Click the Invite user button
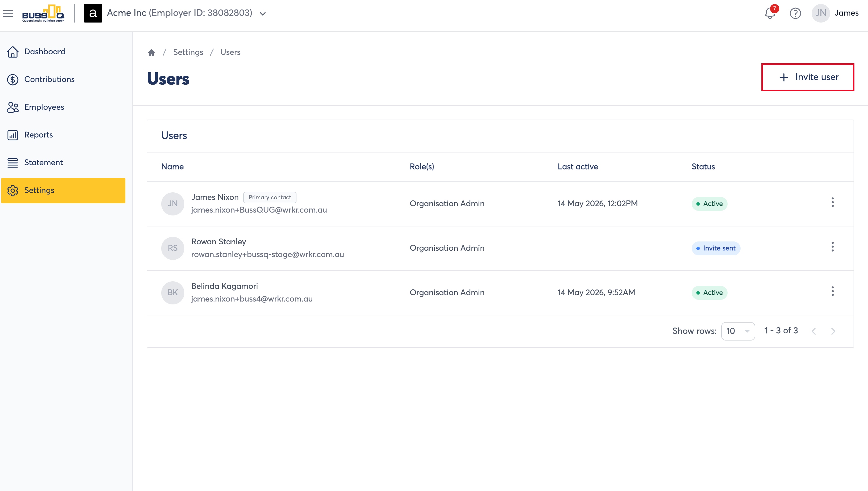This screenshot has width=868, height=491. [808, 77]
